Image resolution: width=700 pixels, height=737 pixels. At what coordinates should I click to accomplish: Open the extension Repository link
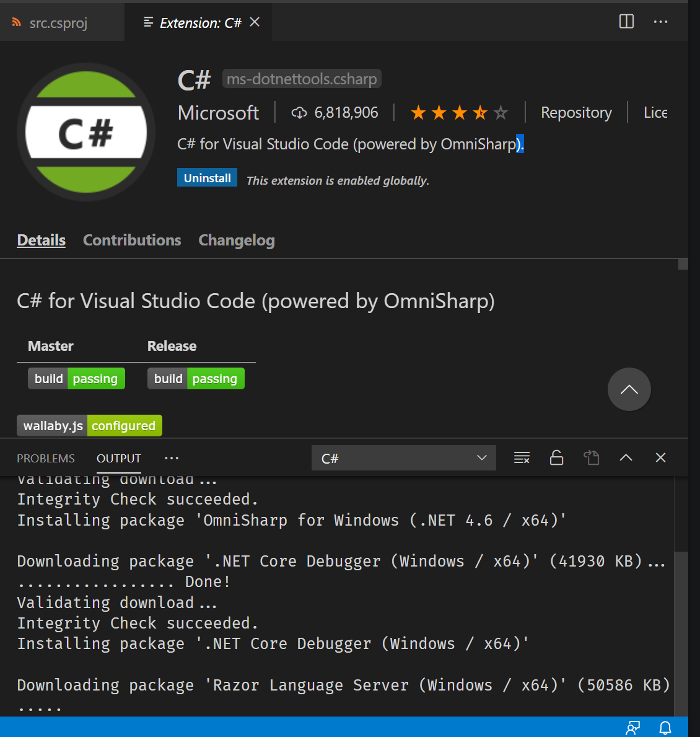[x=575, y=113]
